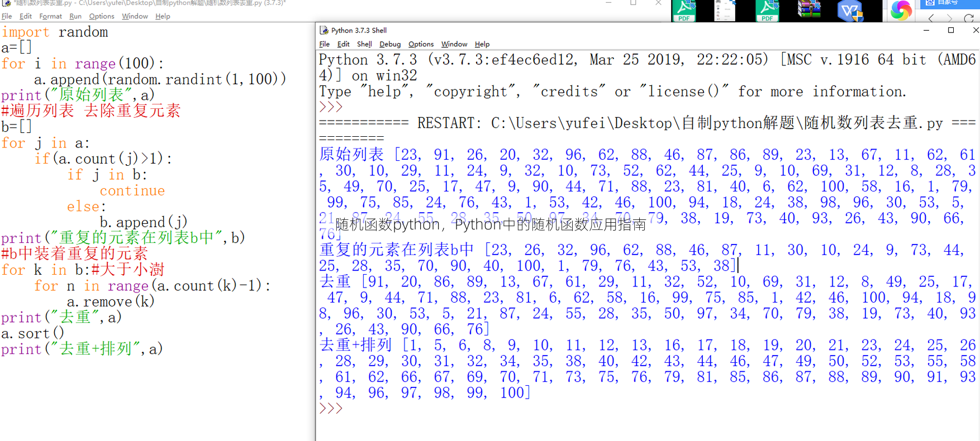Image resolution: width=980 pixels, height=441 pixels.
Task: Click the RESTART line in shell output
Action: pyautogui.click(x=648, y=123)
